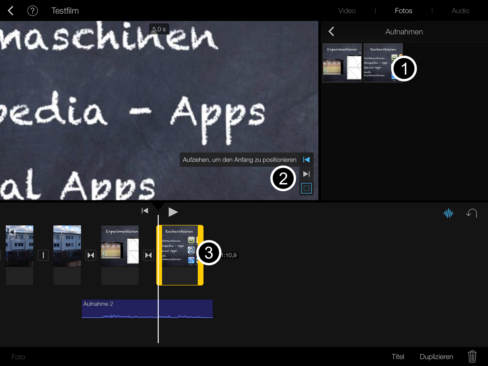Tap the Testfilm project title

[65, 11]
